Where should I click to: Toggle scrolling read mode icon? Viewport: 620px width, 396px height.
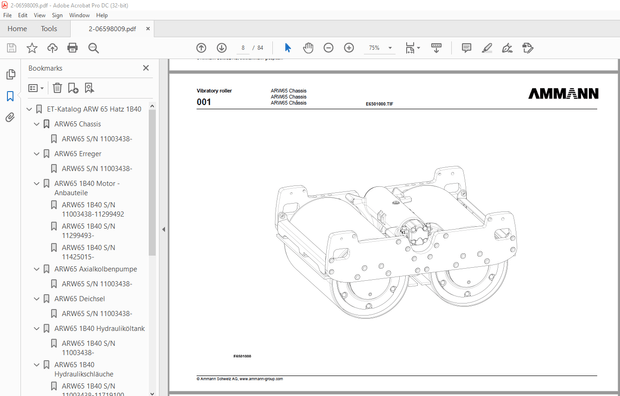(436, 48)
